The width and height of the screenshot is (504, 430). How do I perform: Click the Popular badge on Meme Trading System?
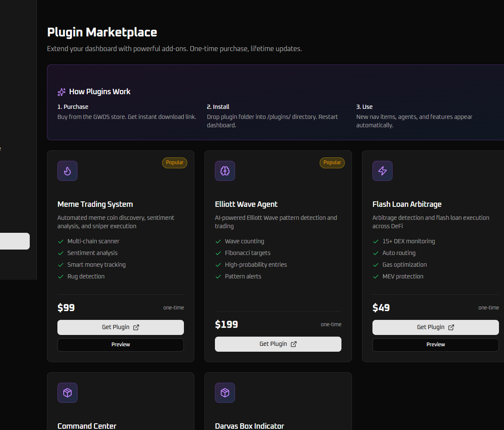pyautogui.click(x=175, y=162)
